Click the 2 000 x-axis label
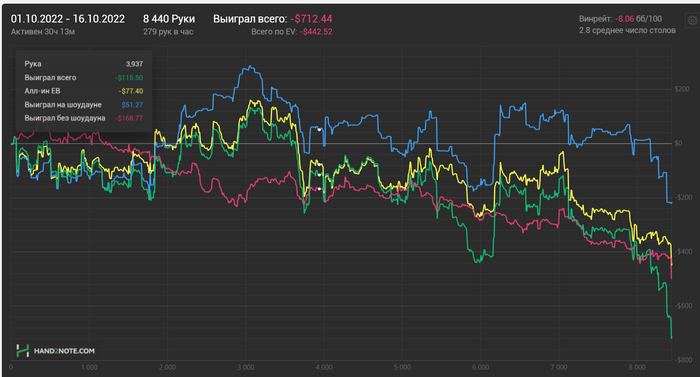700x377 pixels. 167,368
